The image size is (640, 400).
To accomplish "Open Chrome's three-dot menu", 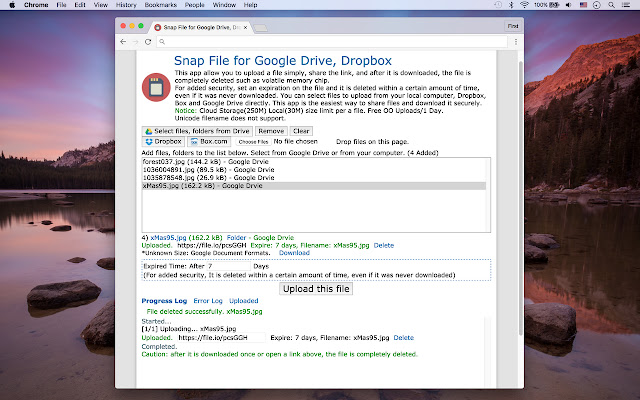I will click(516, 42).
